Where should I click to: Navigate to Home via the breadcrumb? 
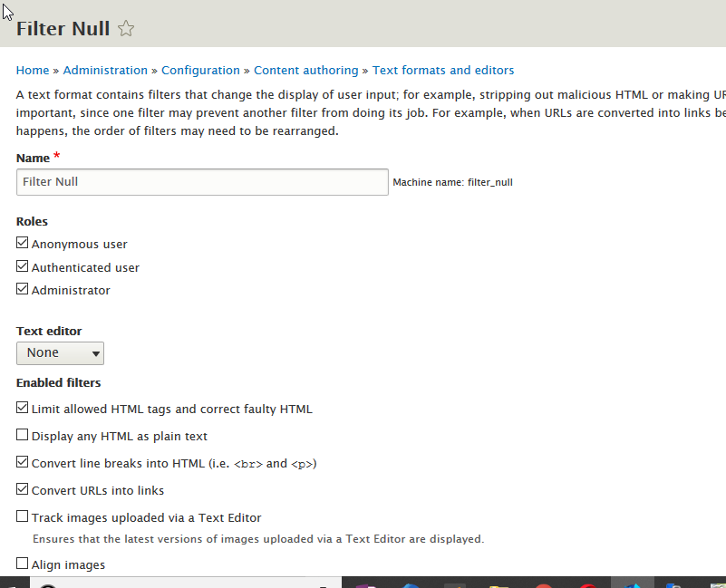point(32,70)
